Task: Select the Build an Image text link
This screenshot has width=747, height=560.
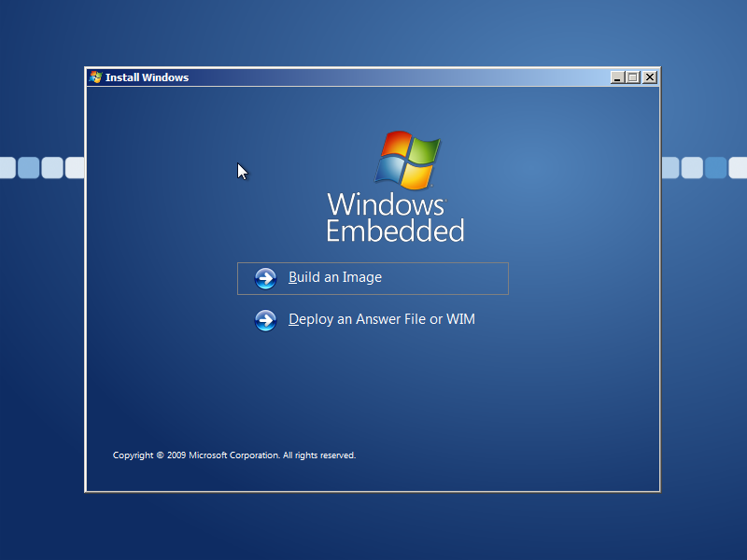Action: coord(335,277)
